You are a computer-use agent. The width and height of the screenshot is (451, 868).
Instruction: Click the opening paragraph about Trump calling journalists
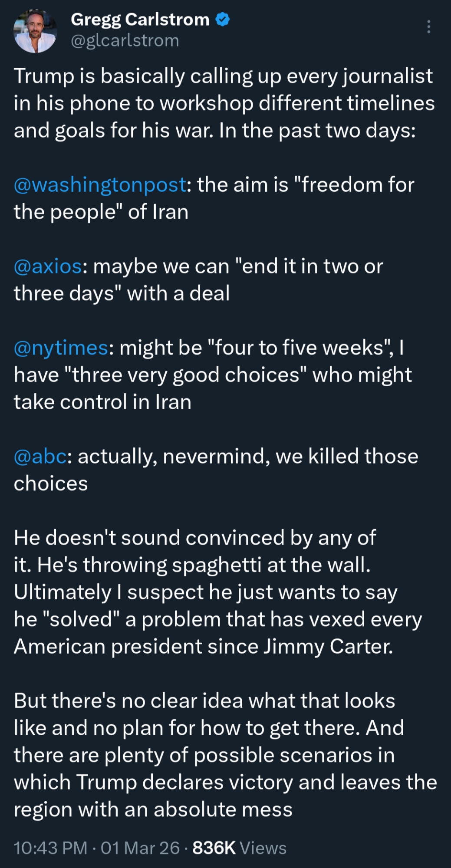[x=224, y=103]
